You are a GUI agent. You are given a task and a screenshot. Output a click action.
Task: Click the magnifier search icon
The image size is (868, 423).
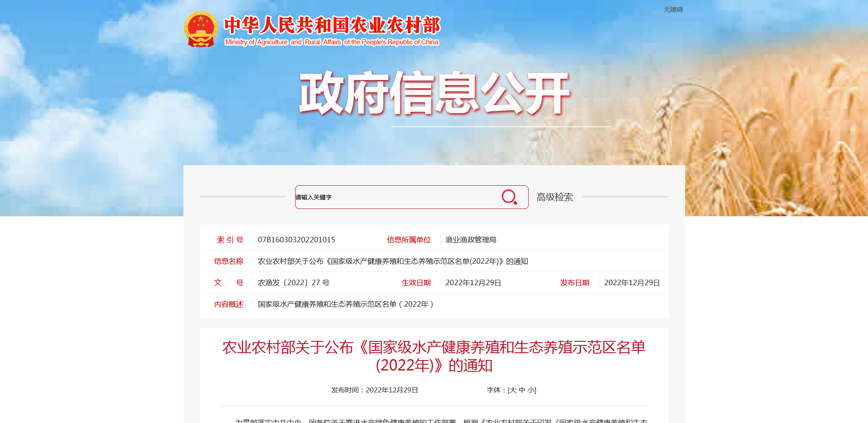pyautogui.click(x=509, y=197)
